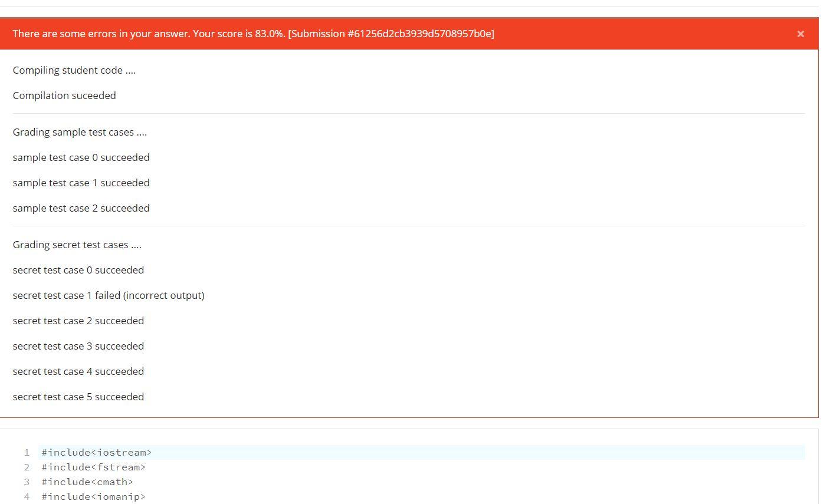Click line number 2 in the editor gutter
This screenshot has width=830, height=504.
click(27, 467)
